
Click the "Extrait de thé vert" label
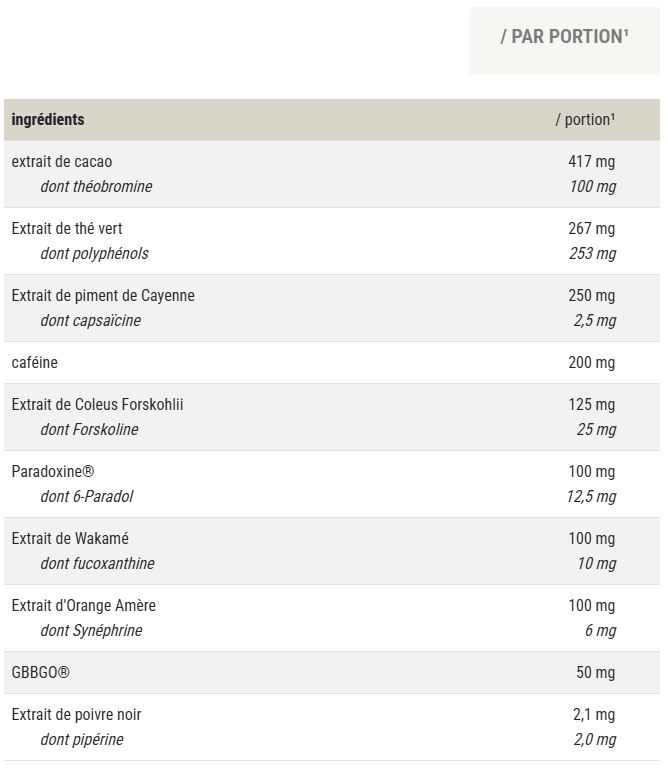click(67, 229)
